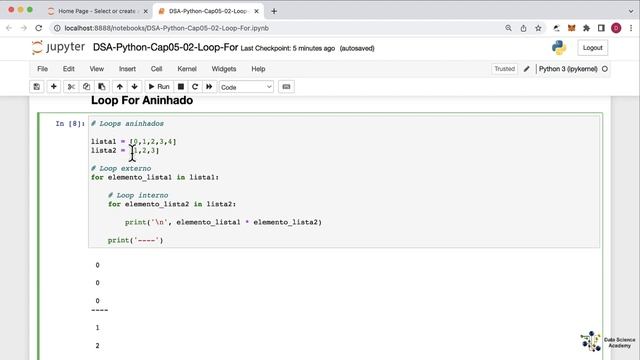Move the selected cell up
Viewport: 640px width, 360px height.
point(120,87)
